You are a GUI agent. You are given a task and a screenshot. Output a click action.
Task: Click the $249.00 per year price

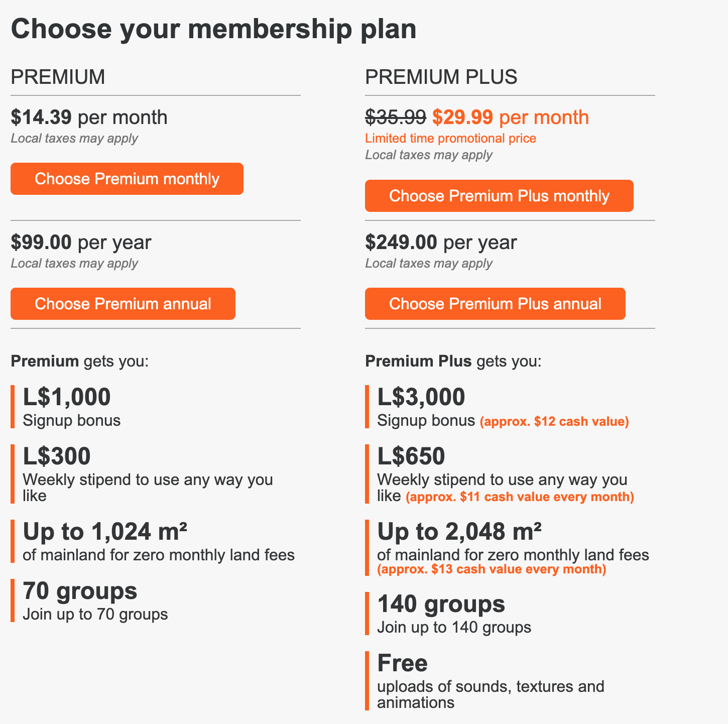coord(440,242)
